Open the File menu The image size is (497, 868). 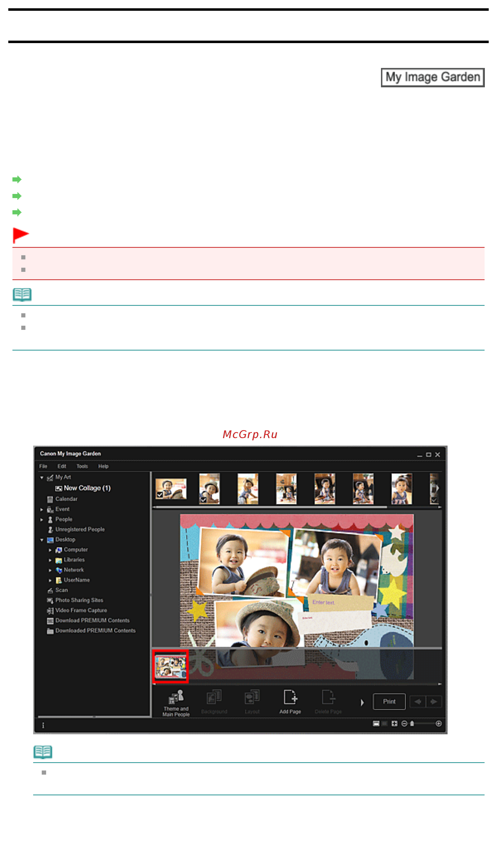point(43,466)
